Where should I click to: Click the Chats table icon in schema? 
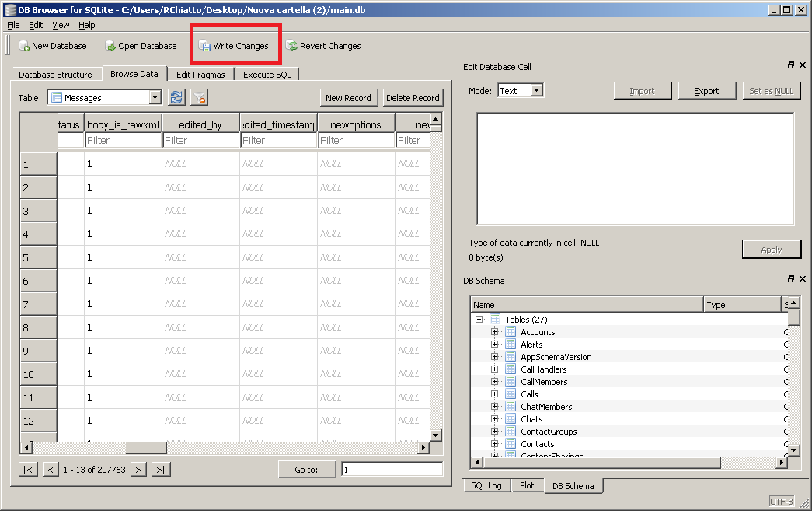click(511, 419)
